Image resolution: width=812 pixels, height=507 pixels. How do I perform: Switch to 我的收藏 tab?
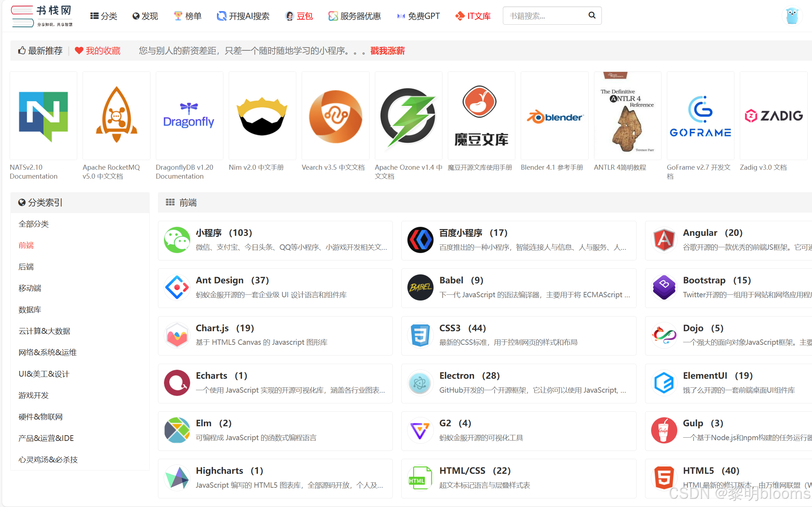98,51
